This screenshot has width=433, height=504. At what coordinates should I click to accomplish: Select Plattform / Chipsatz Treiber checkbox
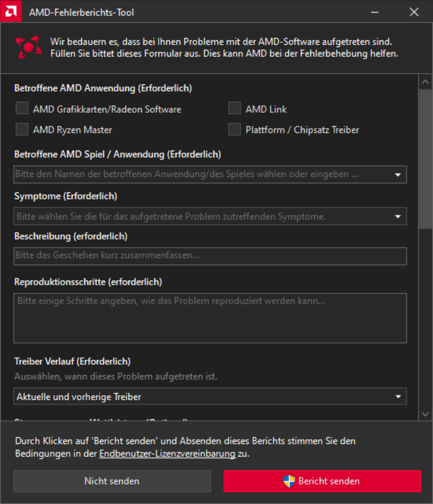coord(235,129)
